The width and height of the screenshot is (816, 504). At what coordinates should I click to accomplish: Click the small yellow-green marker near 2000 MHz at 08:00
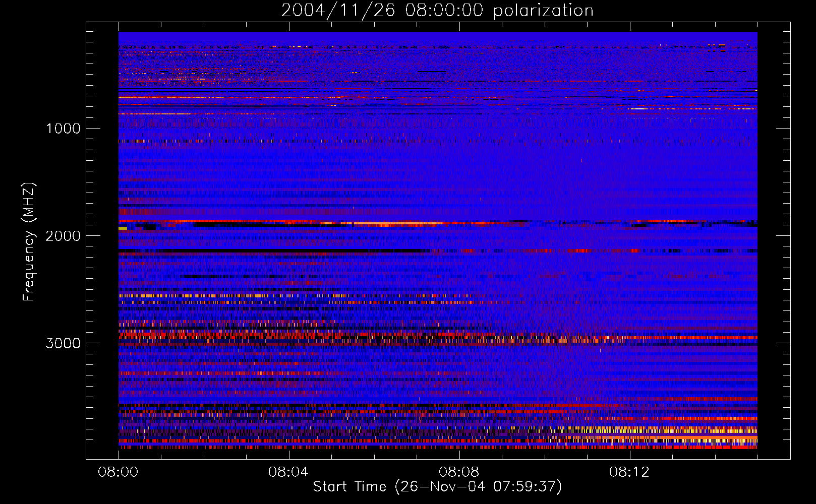tap(123, 228)
